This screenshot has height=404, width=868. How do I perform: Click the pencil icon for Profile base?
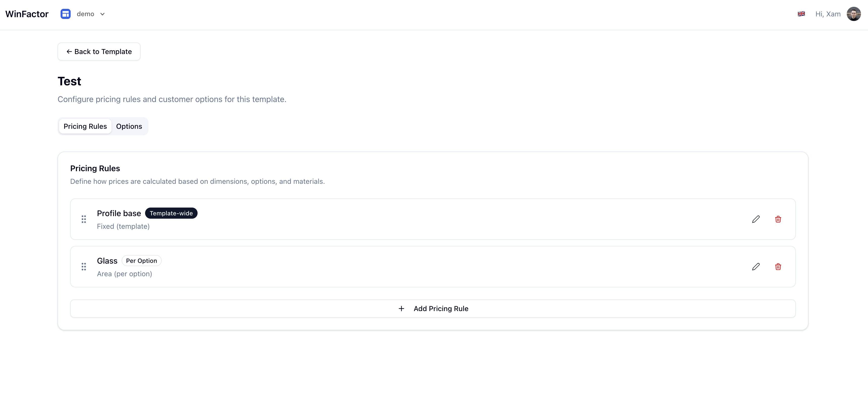pos(756,219)
